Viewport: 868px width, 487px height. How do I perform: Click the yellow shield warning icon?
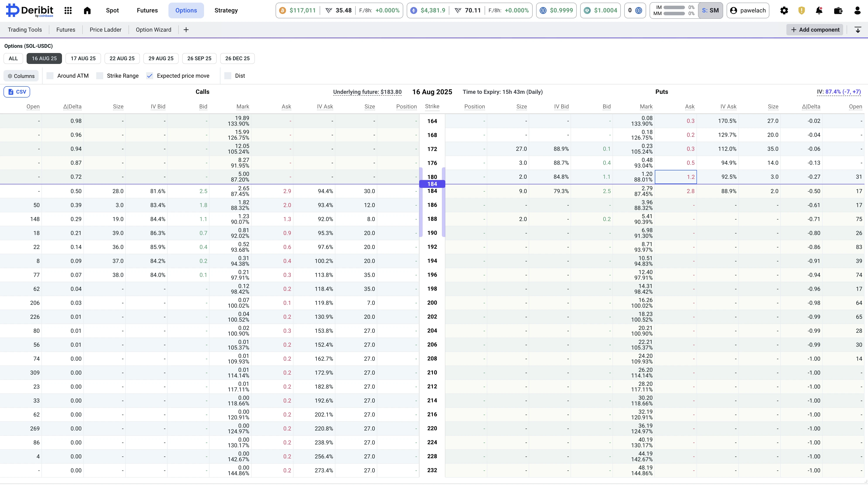coord(802,10)
